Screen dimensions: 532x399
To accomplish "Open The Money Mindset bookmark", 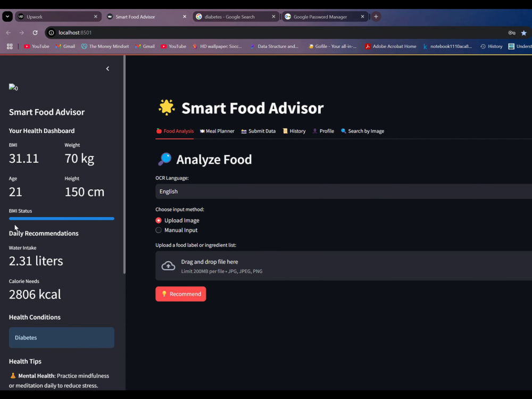I will pos(105,46).
